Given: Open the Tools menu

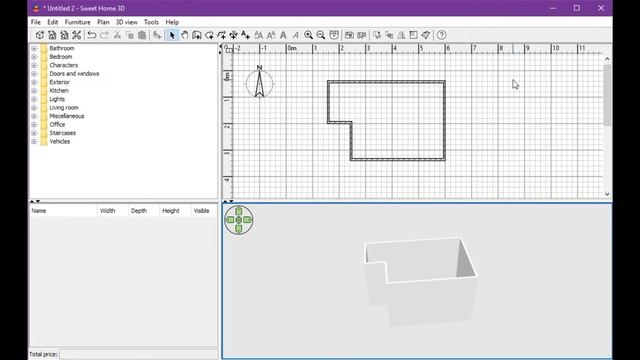Looking at the screenshot, I should 151,22.
